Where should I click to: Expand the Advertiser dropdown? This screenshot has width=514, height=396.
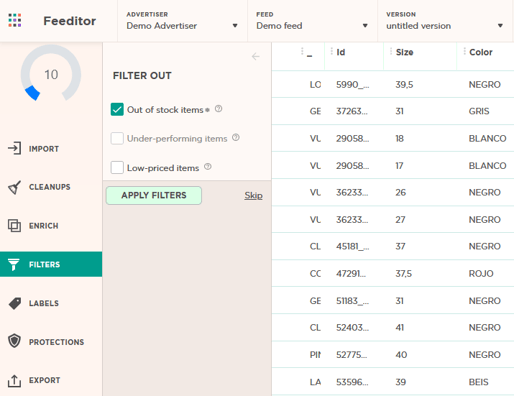(182, 21)
